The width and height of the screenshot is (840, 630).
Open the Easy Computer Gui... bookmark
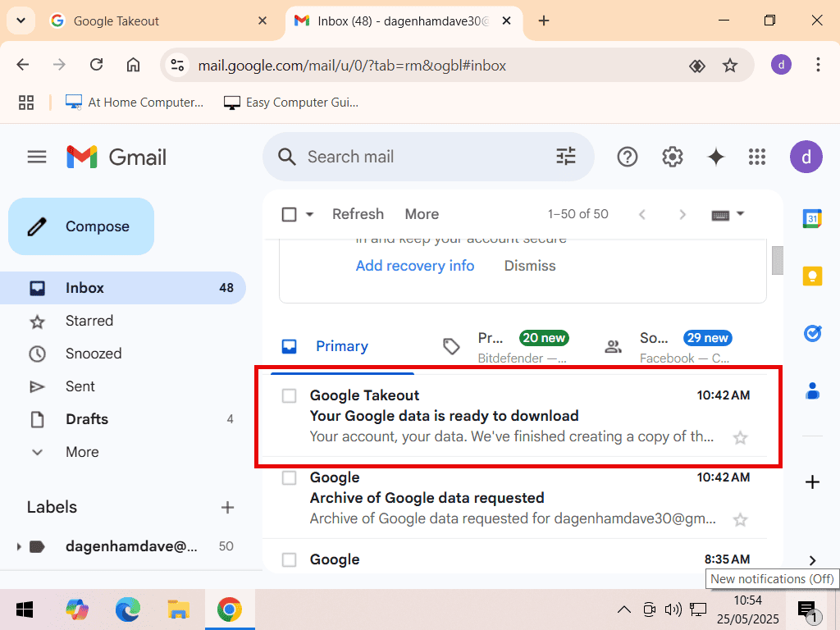[x=291, y=103]
